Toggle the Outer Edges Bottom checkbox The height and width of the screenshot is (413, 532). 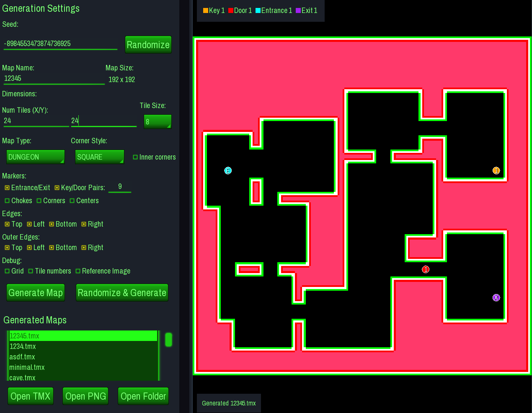(52, 248)
